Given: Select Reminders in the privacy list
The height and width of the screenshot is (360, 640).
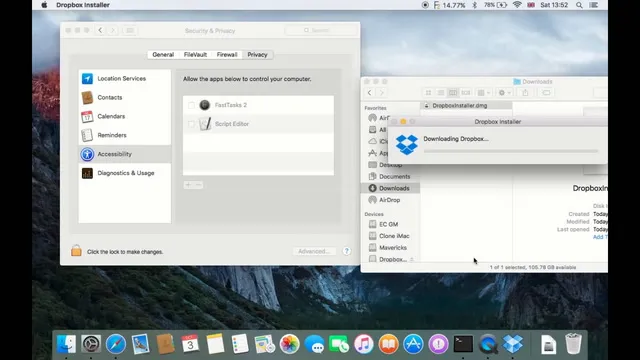Looking at the screenshot, I should point(124,135).
